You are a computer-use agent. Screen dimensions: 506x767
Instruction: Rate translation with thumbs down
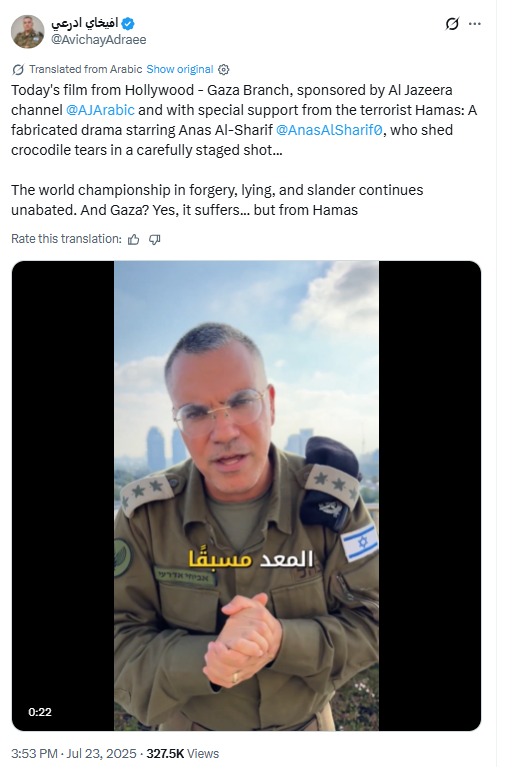[x=155, y=239]
